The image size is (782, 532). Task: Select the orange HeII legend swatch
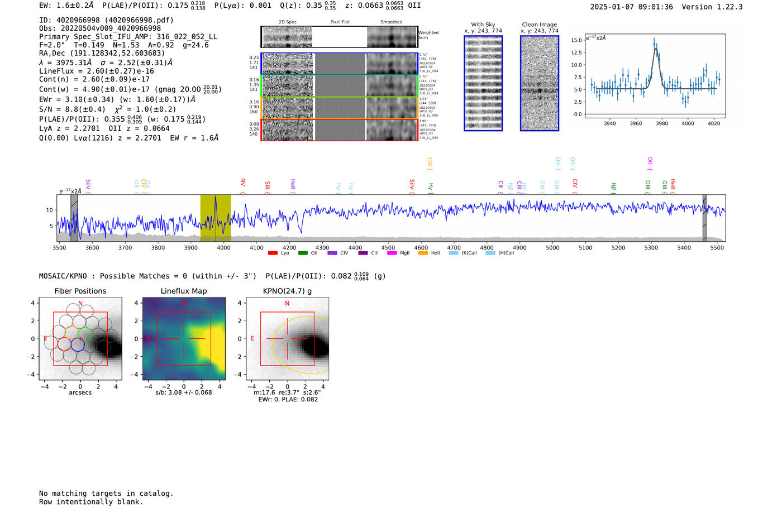[423, 253]
